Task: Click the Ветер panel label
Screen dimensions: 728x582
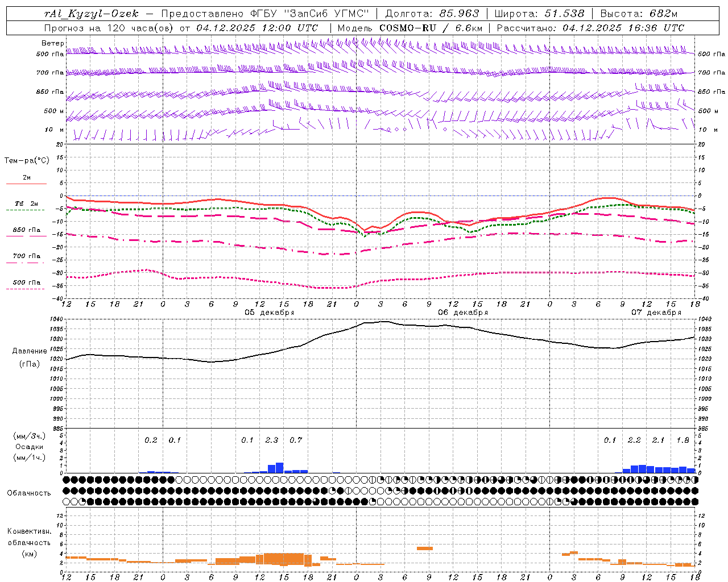Action: (52, 43)
